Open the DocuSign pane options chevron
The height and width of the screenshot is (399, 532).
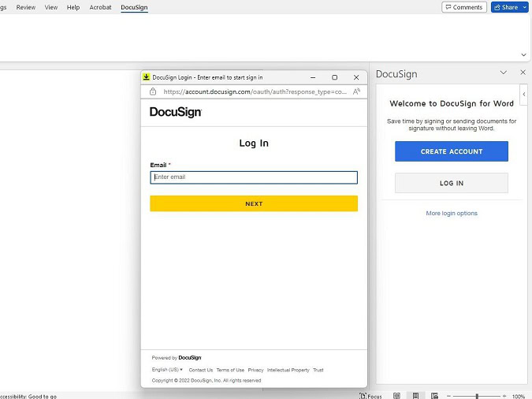pyautogui.click(x=504, y=73)
